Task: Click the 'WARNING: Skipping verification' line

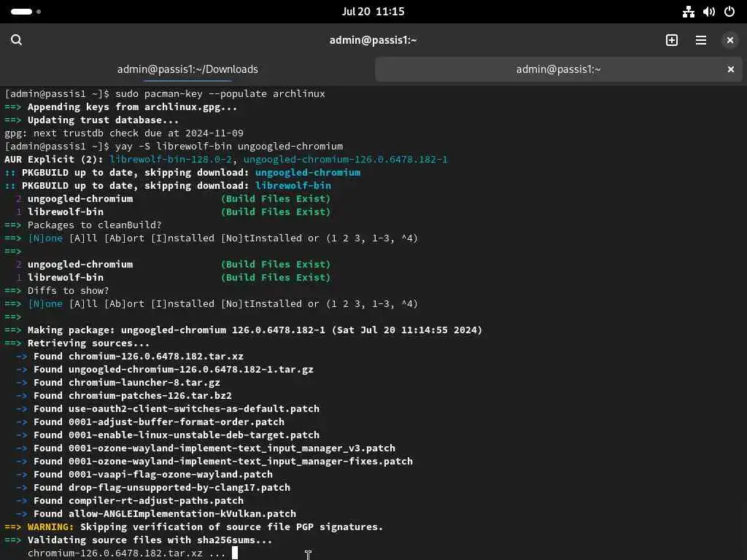Action: point(194,526)
